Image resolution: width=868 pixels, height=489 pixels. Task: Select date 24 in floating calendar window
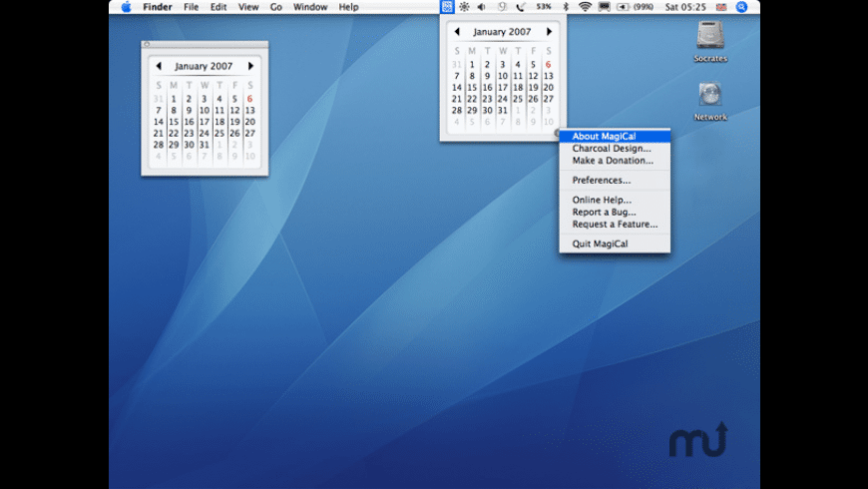click(x=205, y=134)
